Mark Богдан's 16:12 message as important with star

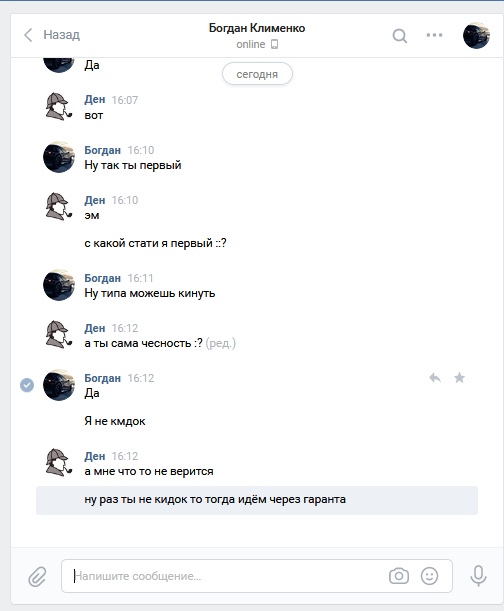tap(460, 378)
